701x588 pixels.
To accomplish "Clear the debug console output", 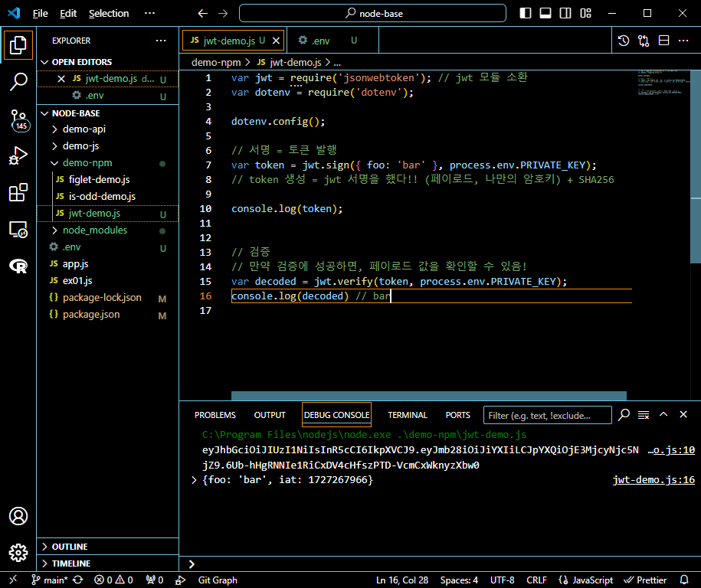I will [x=644, y=415].
